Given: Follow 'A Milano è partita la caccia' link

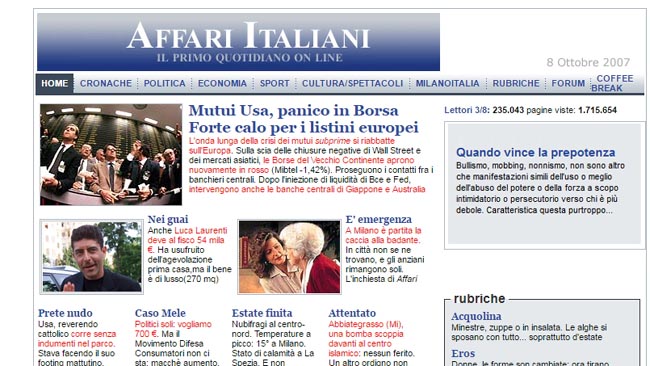Looking at the screenshot, I should 383,235.
